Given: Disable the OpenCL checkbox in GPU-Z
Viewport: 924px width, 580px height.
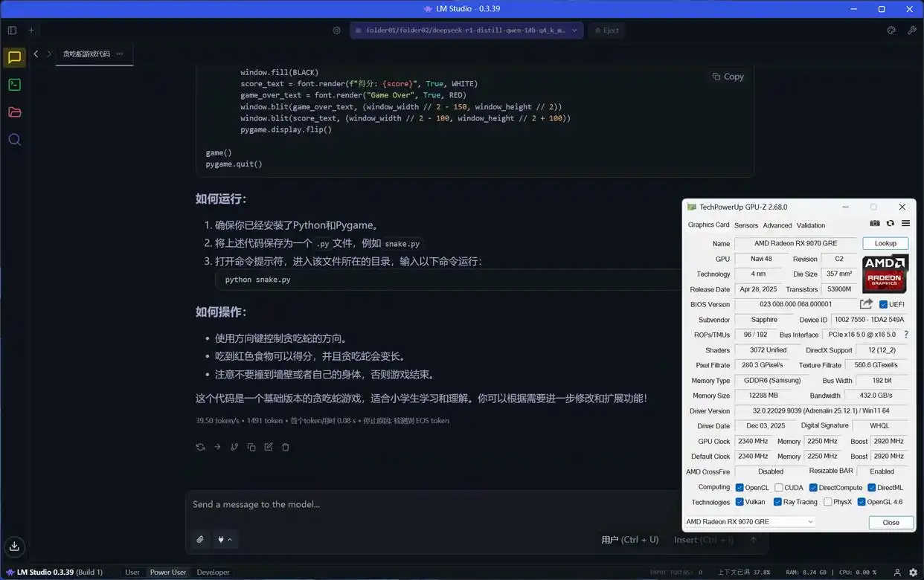Looking at the screenshot, I should point(739,487).
